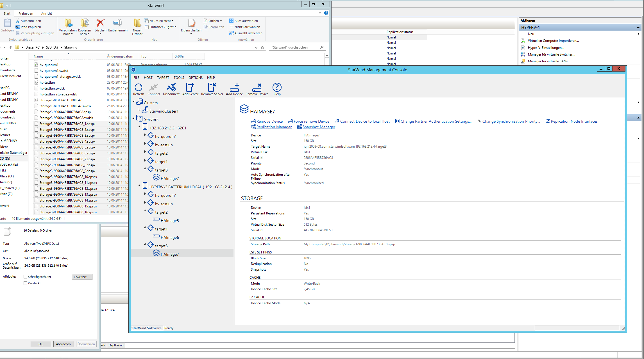The height and width of the screenshot is (359, 644).
Task: Click Abbrechen in properties dialog
Action: tap(64, 344)
